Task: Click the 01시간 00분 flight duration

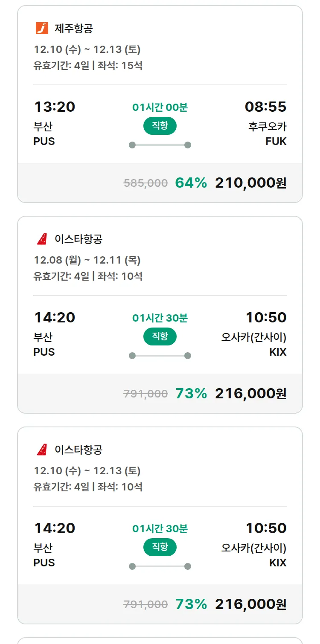Action: (x=160, y=107)
